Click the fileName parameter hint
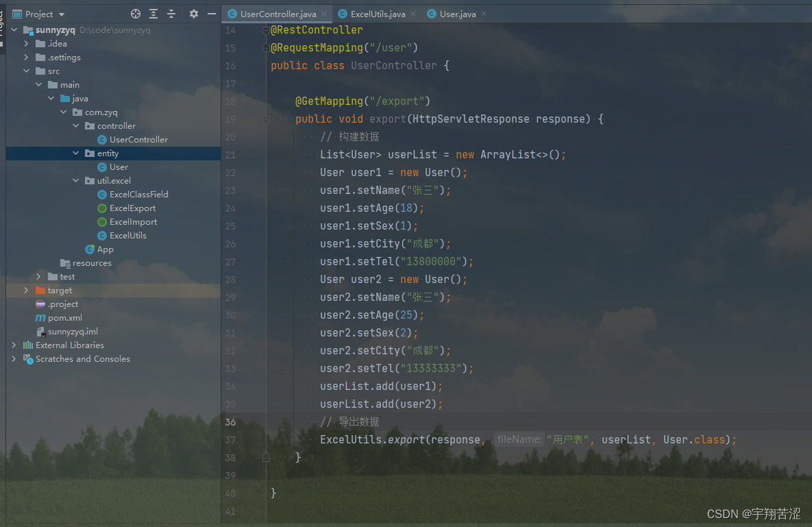Viewport: 812px width, 527px height. tap(519, 439)
